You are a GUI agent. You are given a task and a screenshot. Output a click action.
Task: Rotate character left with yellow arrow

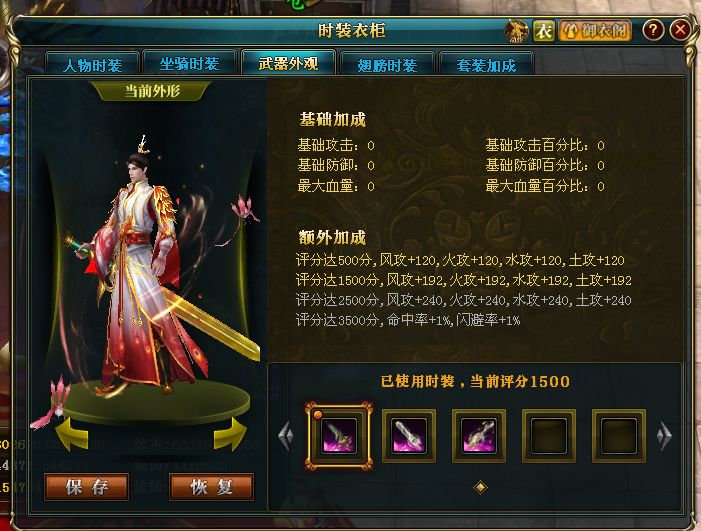(72, 434)
